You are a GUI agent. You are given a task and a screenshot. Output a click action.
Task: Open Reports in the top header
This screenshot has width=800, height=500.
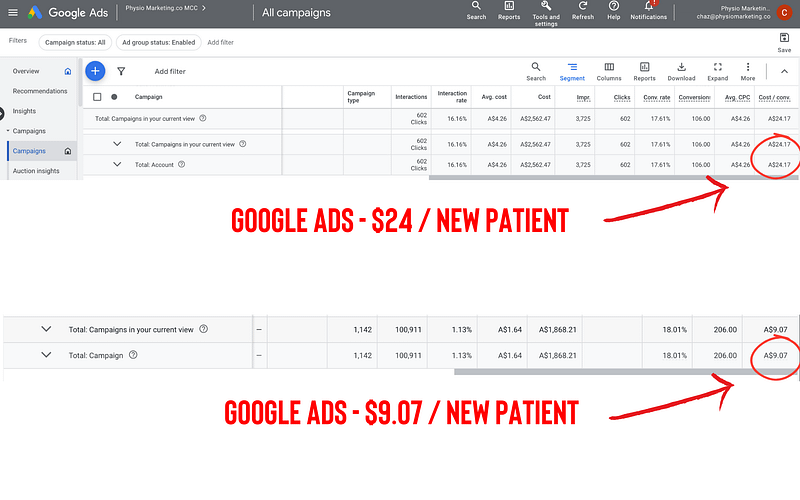pos(509,10)
